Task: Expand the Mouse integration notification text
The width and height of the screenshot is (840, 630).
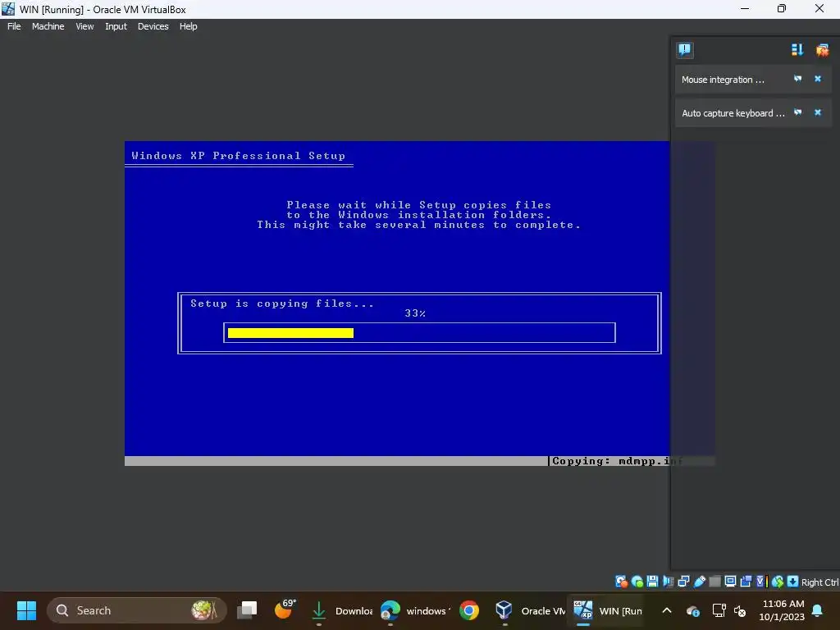Action: coord(723,80)
